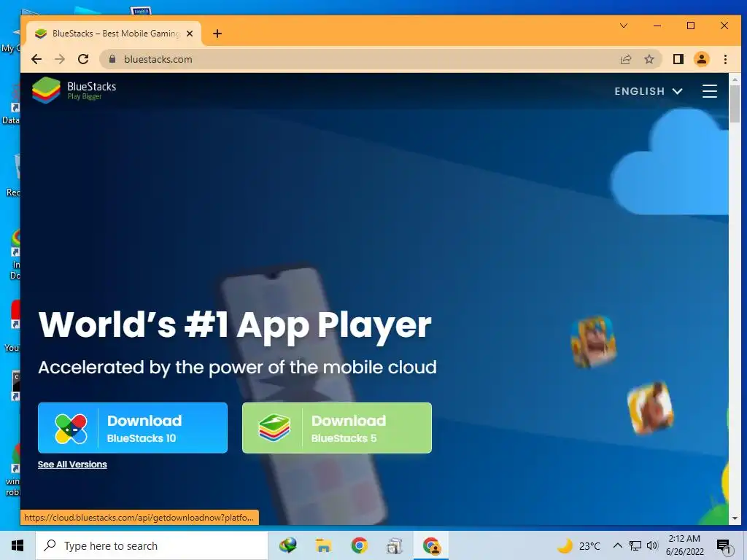Open the Chrome profile avatar
Viewport: 747px width, 560px height.
tap(702, 59)
